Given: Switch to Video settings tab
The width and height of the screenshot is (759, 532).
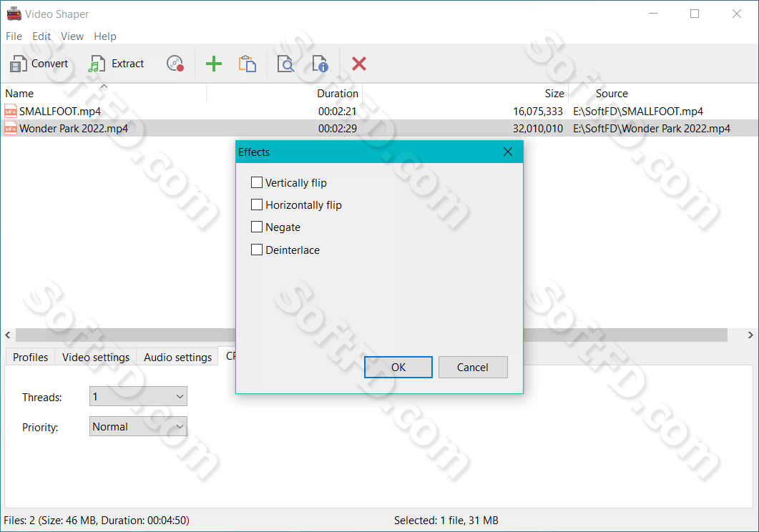Looking at the screenshot, I should tap(96, 357).
